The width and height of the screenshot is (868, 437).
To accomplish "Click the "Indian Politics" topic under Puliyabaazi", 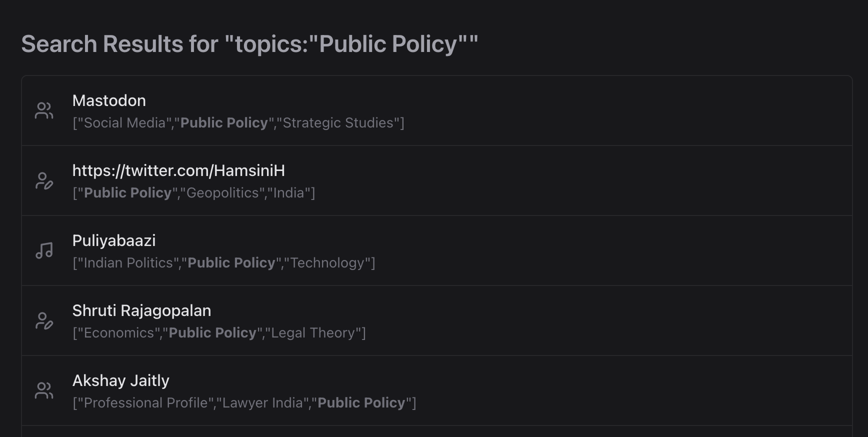I will (128, 263).
